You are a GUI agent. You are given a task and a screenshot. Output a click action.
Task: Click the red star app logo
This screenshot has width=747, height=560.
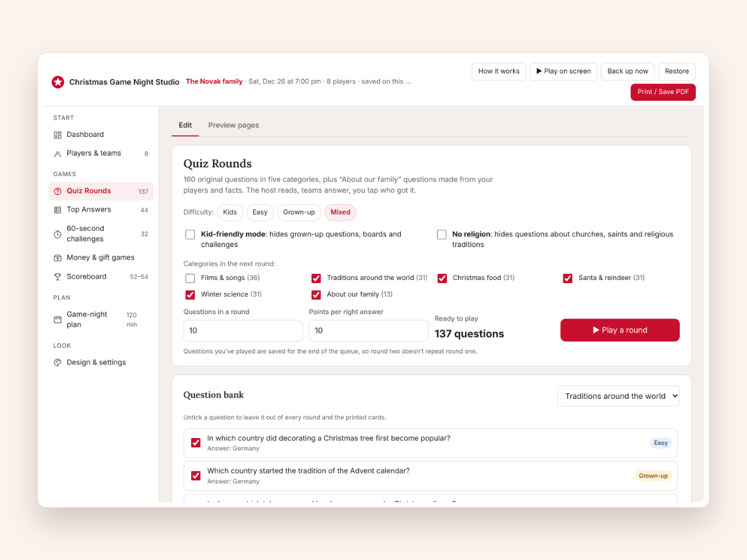(x=58, y=82)
